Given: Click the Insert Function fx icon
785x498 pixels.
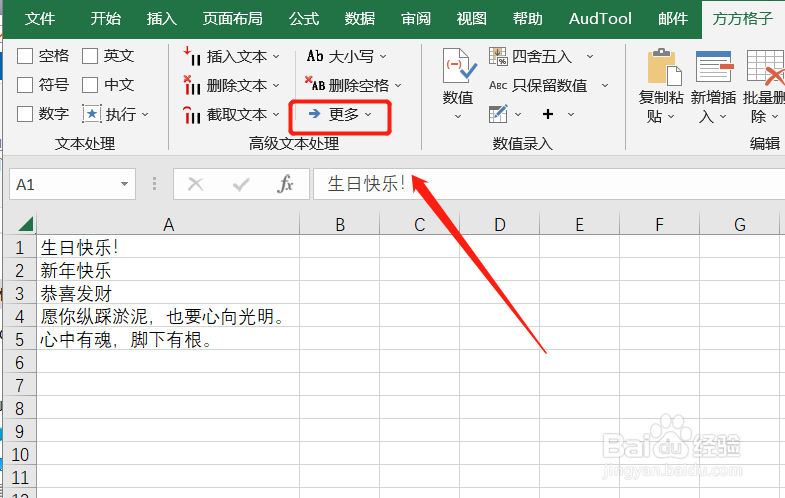Looking at the screenshot, I should [285, 184].
